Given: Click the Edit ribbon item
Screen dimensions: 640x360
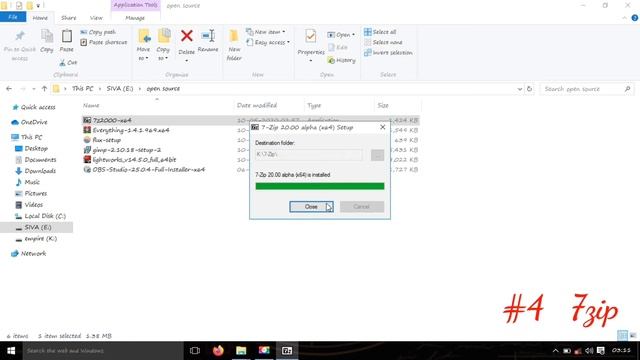Looking at the screenshot, I should [338, 47].
